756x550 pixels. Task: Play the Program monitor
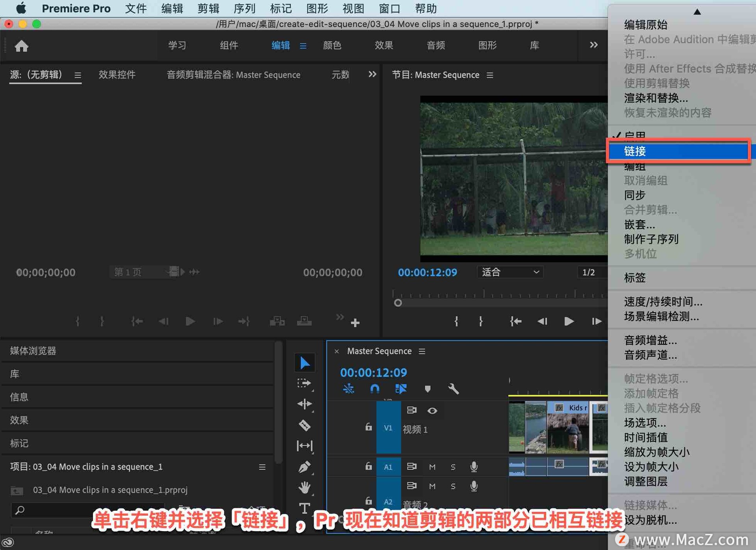point(569,322)
